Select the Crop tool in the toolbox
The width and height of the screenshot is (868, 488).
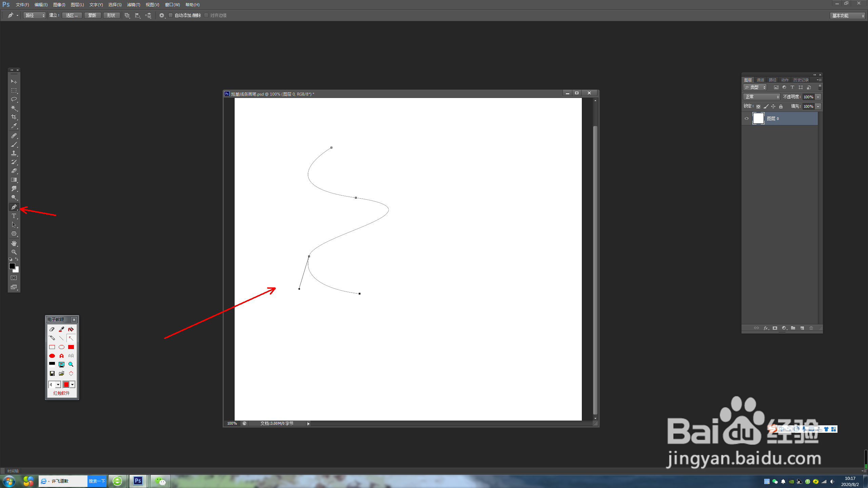click(14, 117)
